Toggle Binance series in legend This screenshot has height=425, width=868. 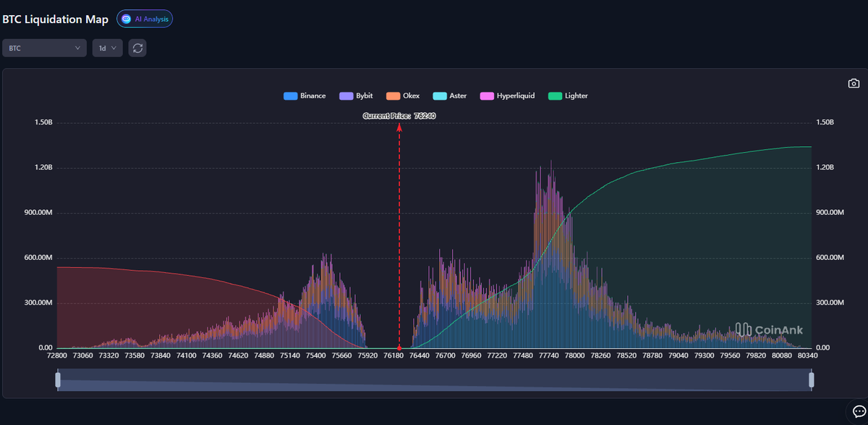(305, 96)
